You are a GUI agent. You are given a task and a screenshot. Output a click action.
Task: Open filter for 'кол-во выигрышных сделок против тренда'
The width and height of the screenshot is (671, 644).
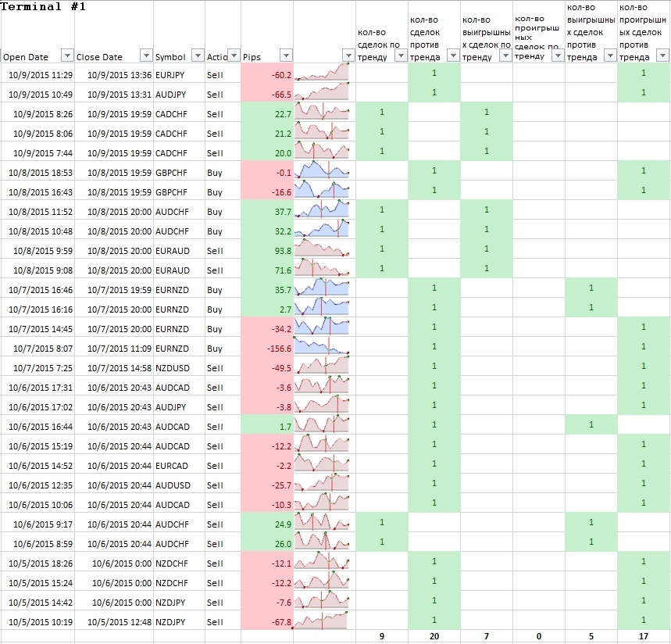pyautogui.click(x=610, y=55)
